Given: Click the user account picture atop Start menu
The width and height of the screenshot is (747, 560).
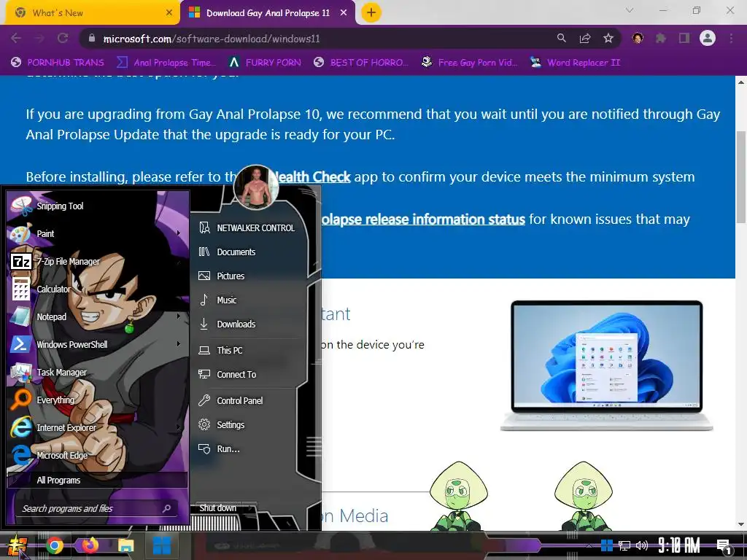Looking at the screenshot, I should [256, 187].
